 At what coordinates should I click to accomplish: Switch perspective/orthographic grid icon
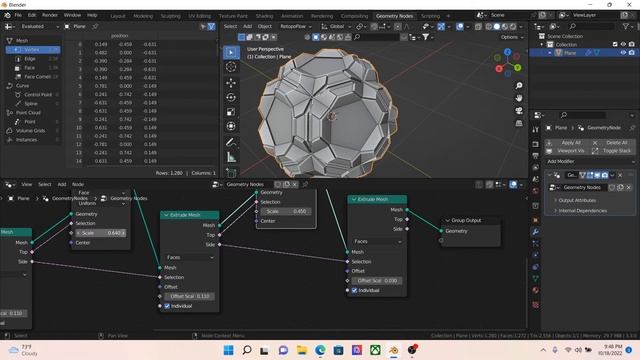coord(519,123)
